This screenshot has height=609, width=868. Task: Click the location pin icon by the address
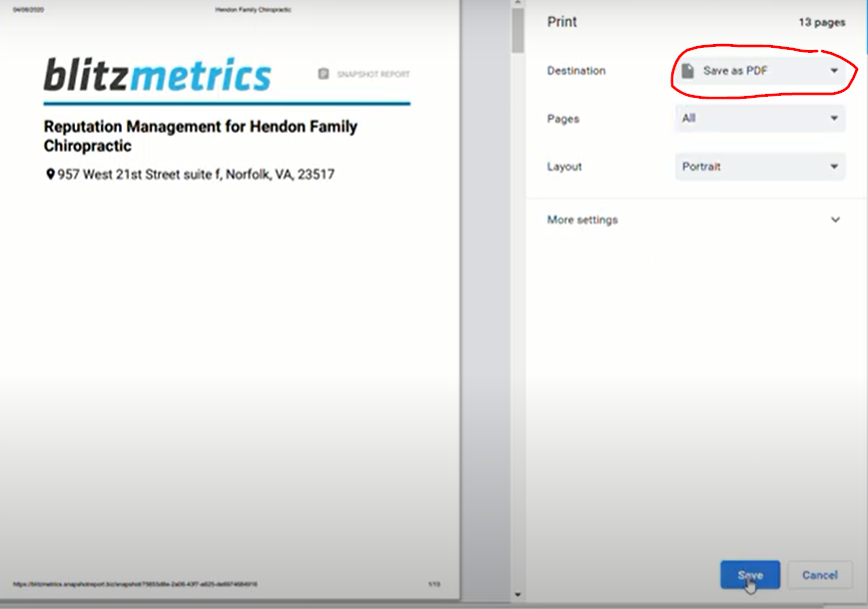point(50,175)
